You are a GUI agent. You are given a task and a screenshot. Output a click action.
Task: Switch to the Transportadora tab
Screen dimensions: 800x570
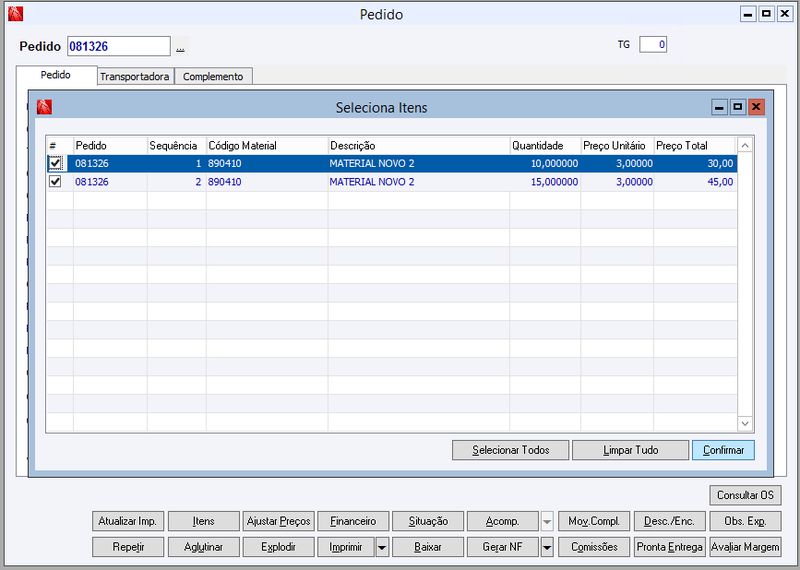coord(135,77)
